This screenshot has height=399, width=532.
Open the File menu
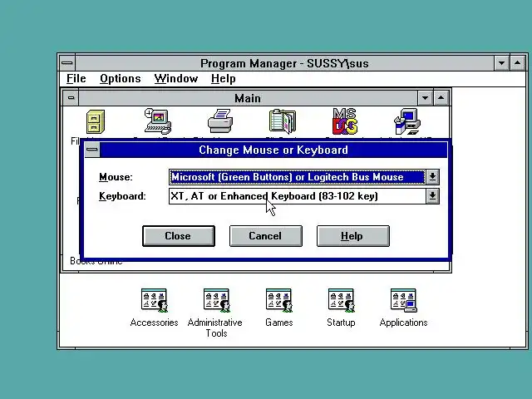point(76,78)
